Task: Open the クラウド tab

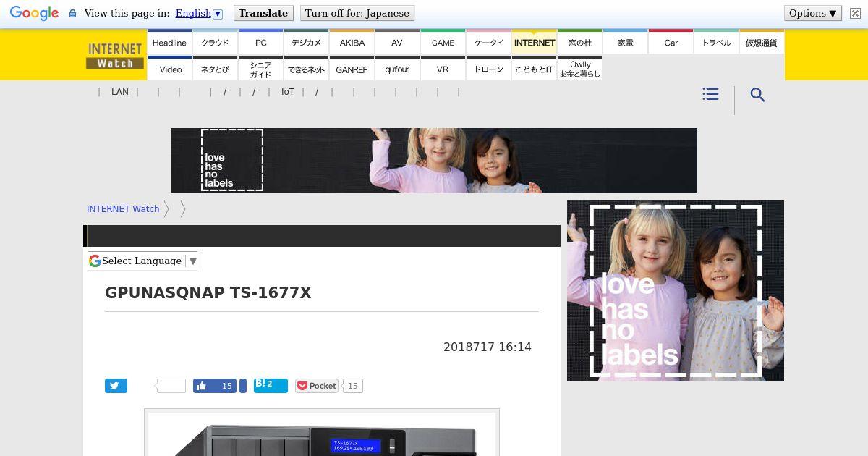Action: pos(215,43)
